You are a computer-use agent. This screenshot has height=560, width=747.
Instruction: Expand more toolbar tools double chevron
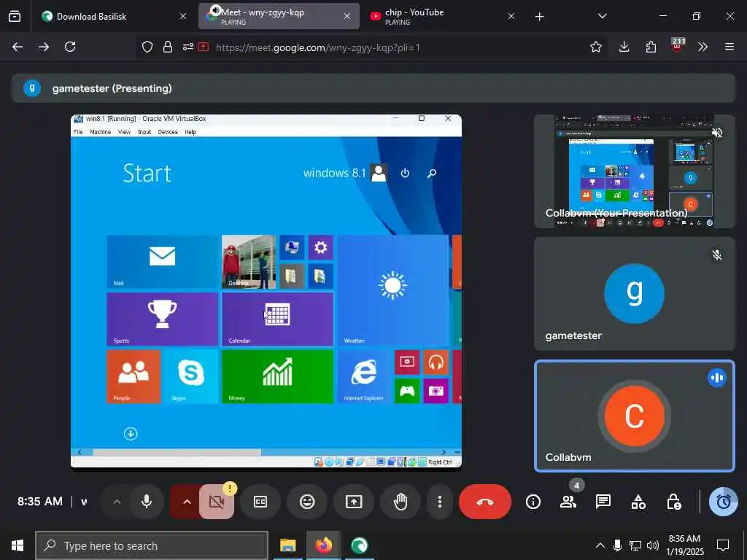tap(703, 47)
